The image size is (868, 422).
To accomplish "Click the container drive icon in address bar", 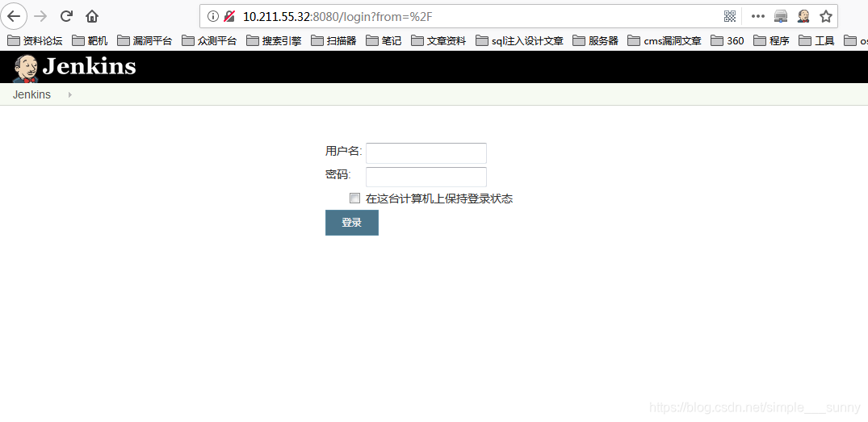I will click(781, 17).
